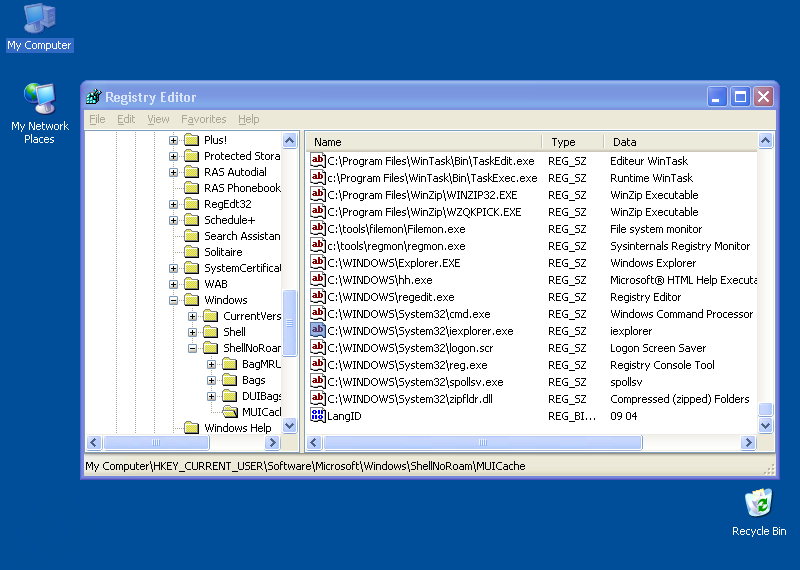The width and height of the screenshot is (800, 570).
Task: Open the Favorites menu
Action: (204, 119)
